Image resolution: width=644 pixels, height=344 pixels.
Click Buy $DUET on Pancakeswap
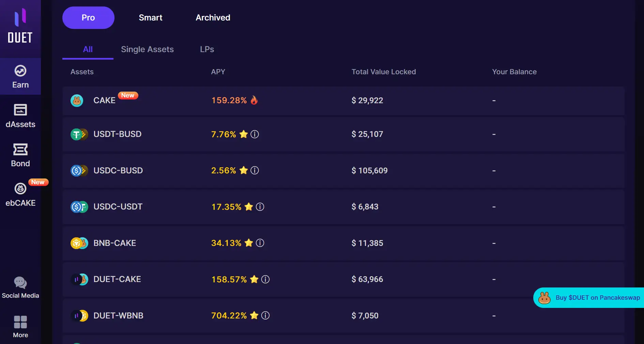pyautogui.click(x=589, y=298)
